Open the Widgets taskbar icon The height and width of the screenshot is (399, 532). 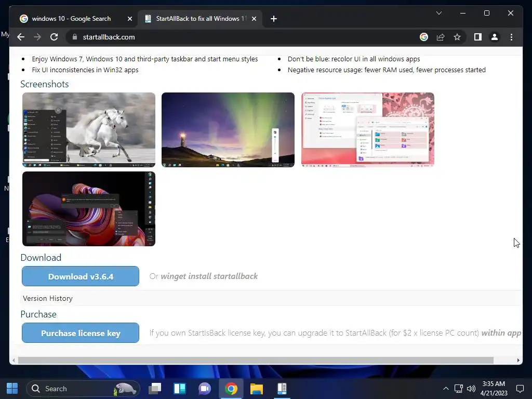[180, 389]
